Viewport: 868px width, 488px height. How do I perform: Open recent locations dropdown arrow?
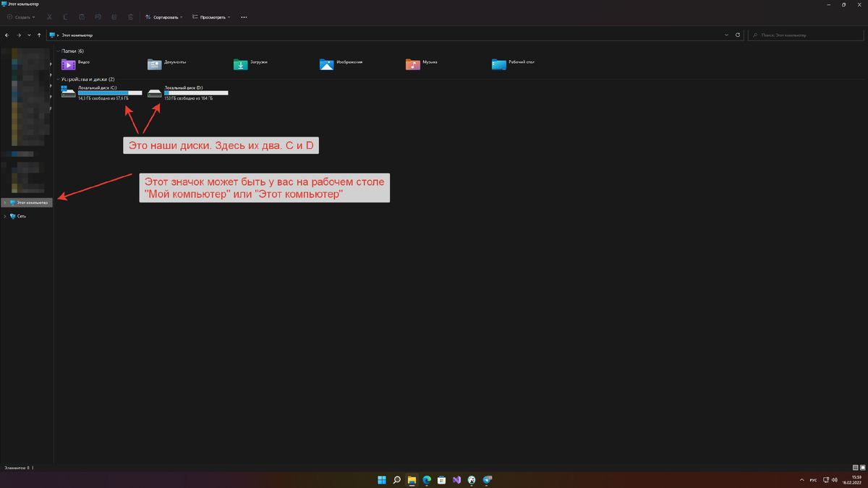(x=29, y=35)
